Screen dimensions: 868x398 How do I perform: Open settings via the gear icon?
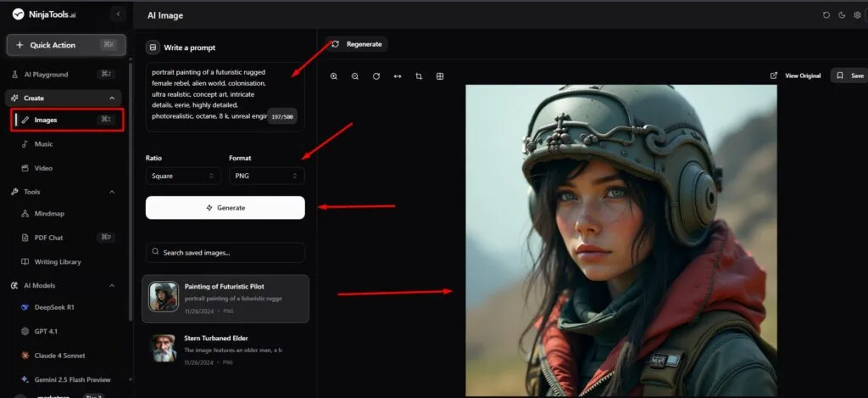[x=857, y=15]
